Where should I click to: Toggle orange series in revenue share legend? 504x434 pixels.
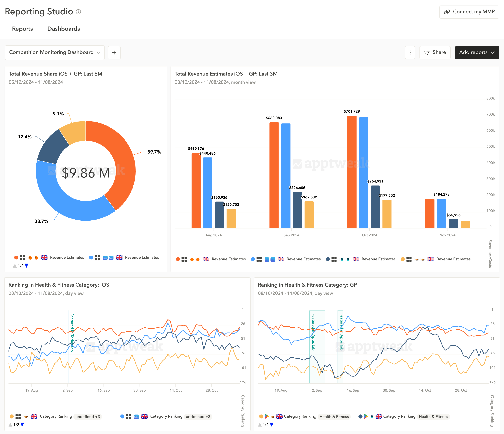tap(16, 257)
